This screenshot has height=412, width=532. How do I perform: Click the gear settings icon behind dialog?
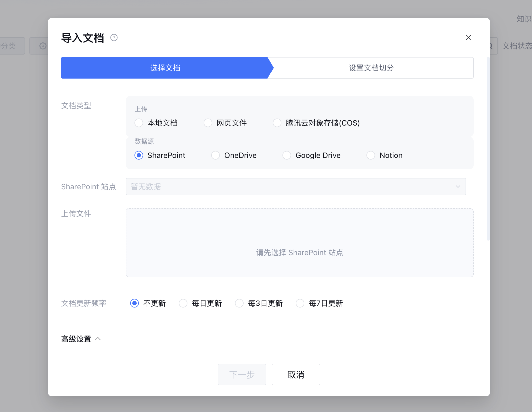click(x=42, y=46)
